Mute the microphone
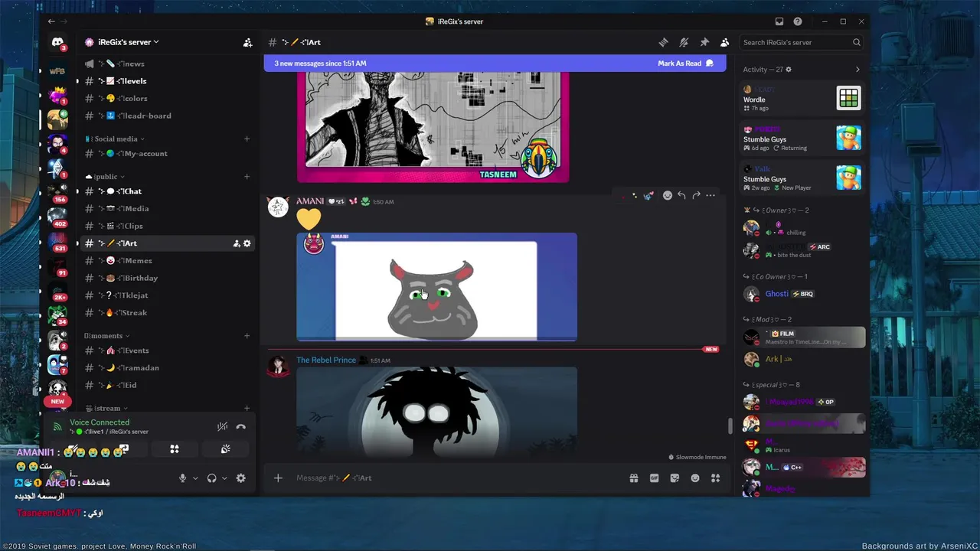Image resolution: width=980 pixels, height=551 pixels. pyautogui.click(x=182, y=478)
